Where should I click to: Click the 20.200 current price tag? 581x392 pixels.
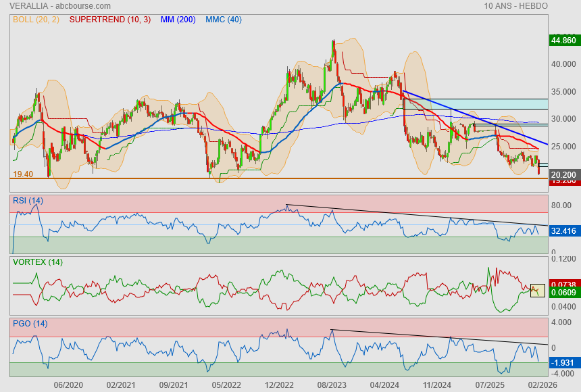(563, 174)
